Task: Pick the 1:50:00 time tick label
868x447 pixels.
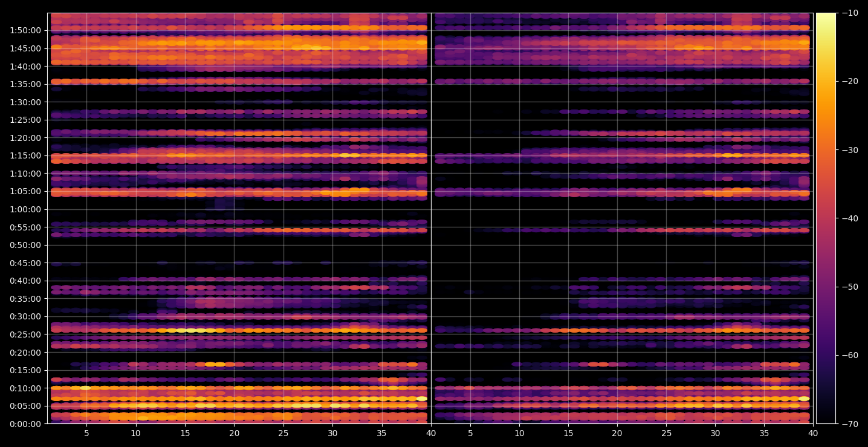Action: [25, 31]
